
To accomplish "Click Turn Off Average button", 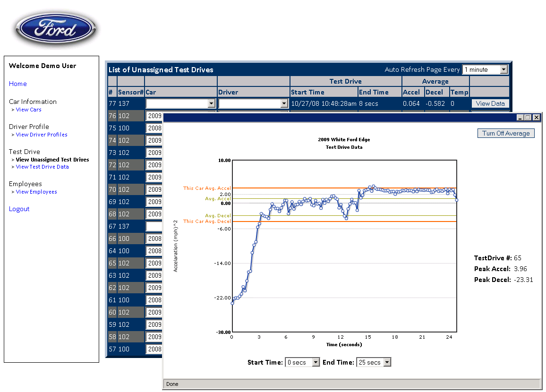I will coord(505,133).
